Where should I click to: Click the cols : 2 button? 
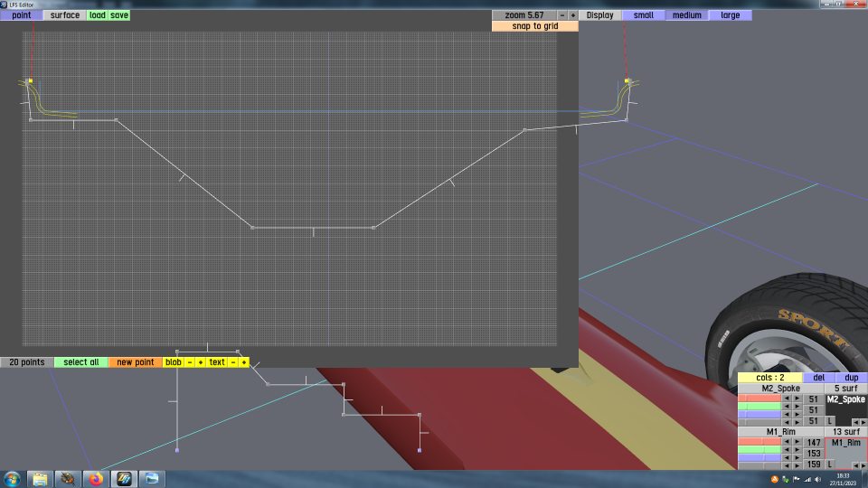[x=770, y=378]
